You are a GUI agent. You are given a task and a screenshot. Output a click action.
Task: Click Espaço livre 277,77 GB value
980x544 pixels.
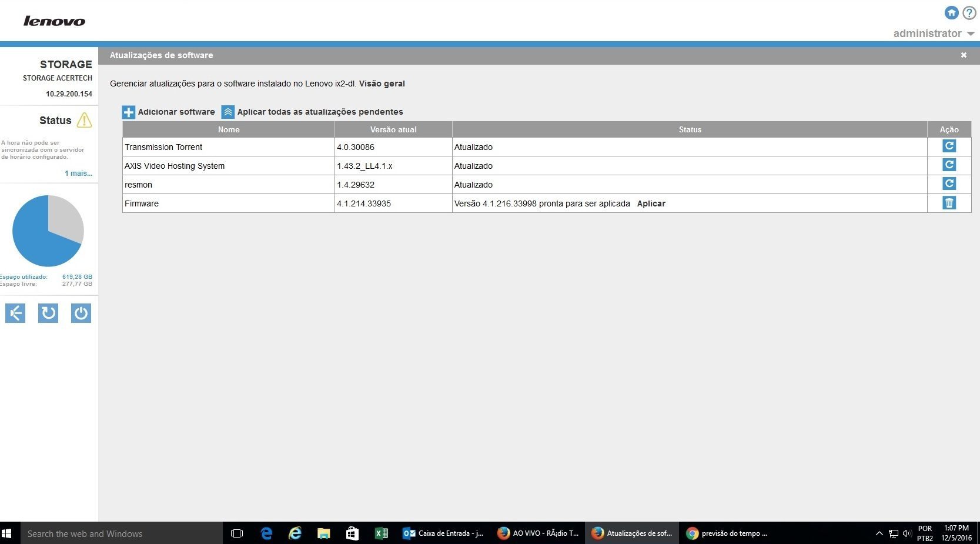[x=77, y=283]
